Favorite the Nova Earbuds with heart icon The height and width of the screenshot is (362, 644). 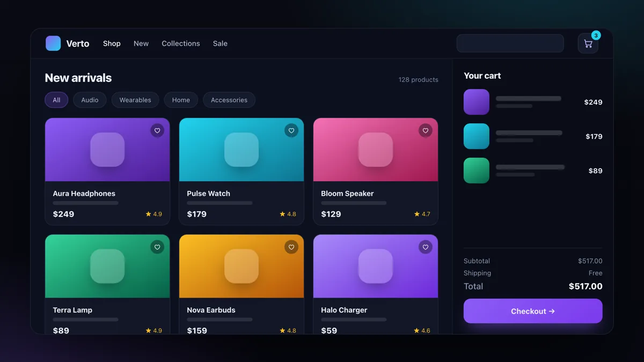tap(291, 247)
